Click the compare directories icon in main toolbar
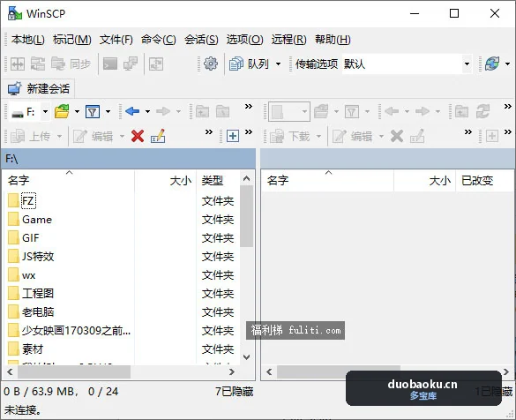Viewport: 516px width, 420px height. 18,64
